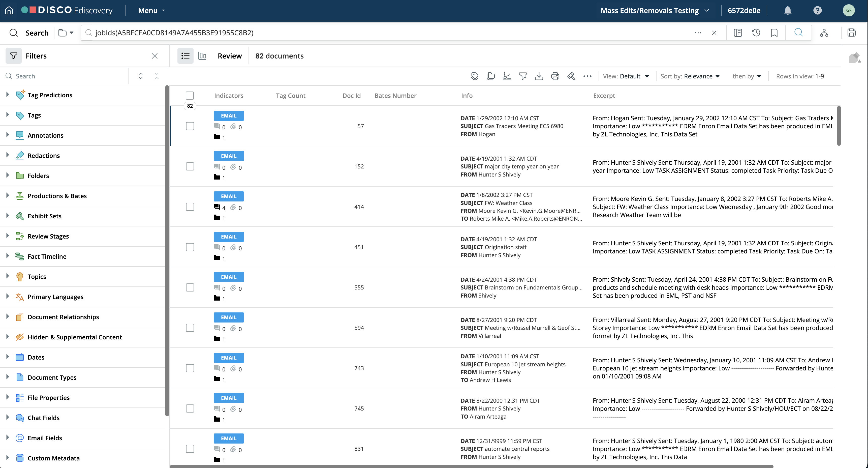Check the box for document 594
Screen dimensions: 868x468
click(190, 328)
